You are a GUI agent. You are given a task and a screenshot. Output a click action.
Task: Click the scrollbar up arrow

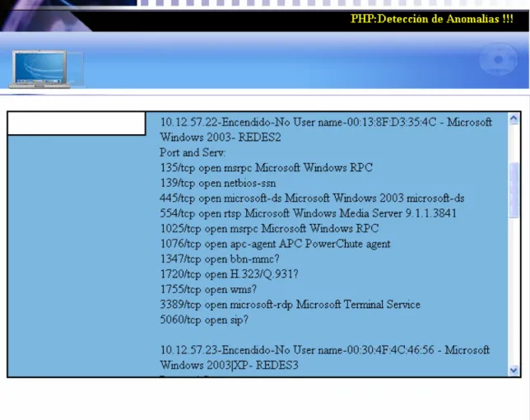pos(514,119)
